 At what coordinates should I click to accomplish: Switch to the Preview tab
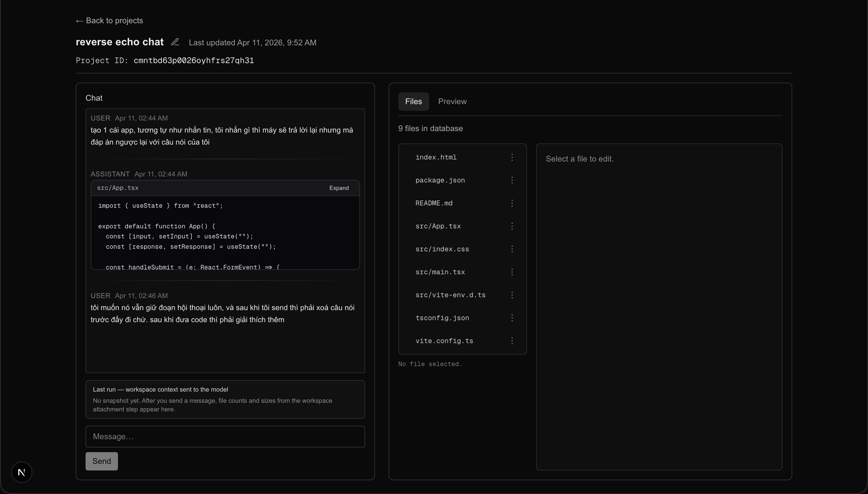452,101
